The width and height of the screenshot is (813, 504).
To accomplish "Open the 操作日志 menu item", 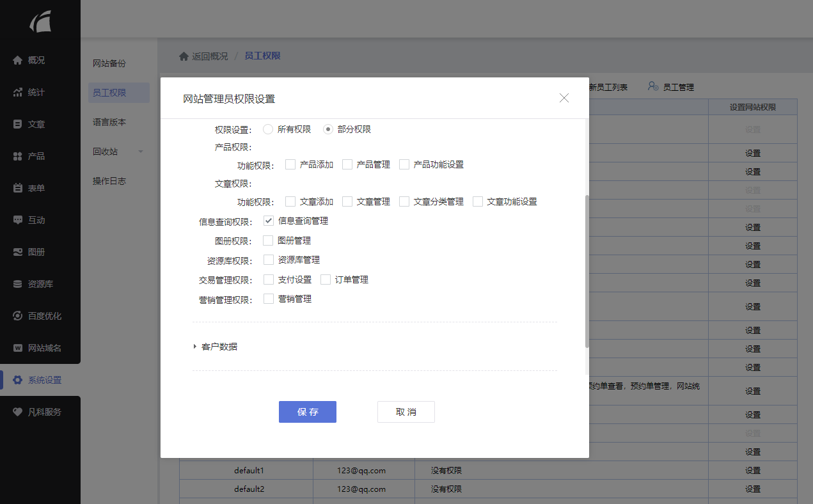I will coord(109,181).
